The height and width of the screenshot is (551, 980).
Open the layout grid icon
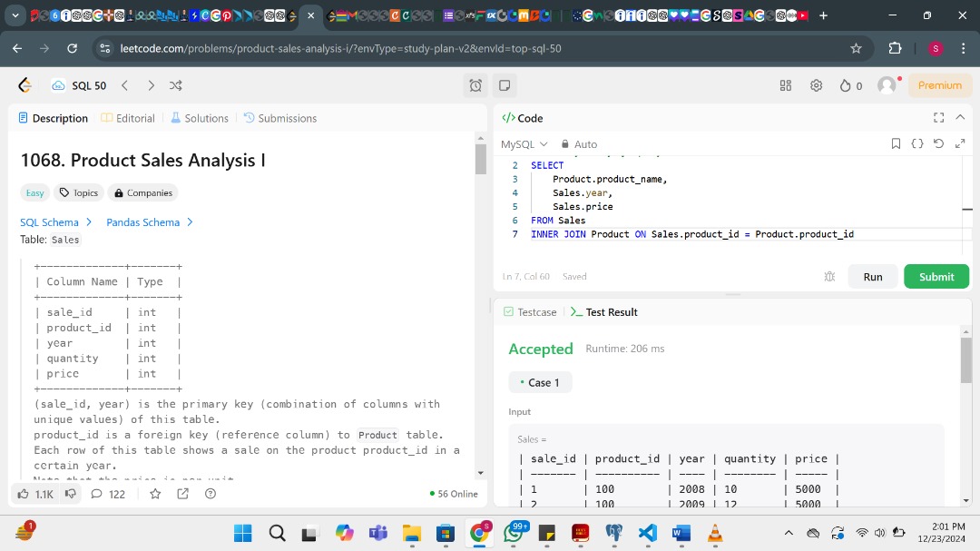786,85
